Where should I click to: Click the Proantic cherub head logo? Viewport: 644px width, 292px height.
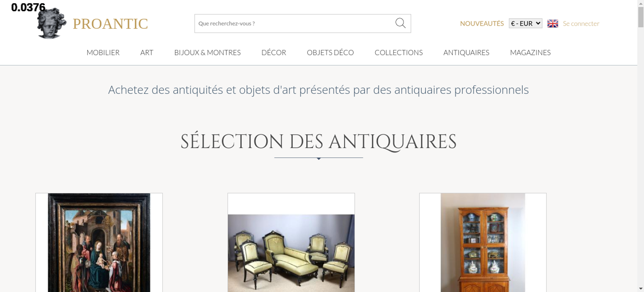point(52,23)
